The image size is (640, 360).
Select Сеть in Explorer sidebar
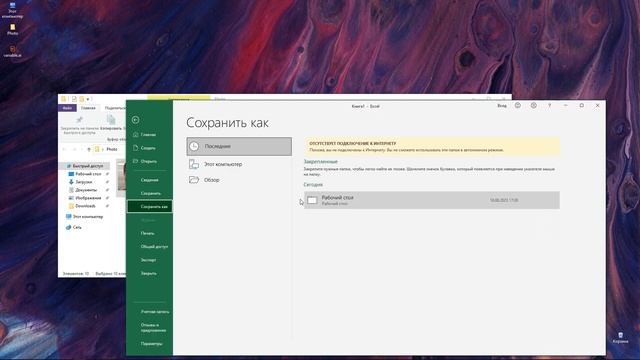pos(74,227)
